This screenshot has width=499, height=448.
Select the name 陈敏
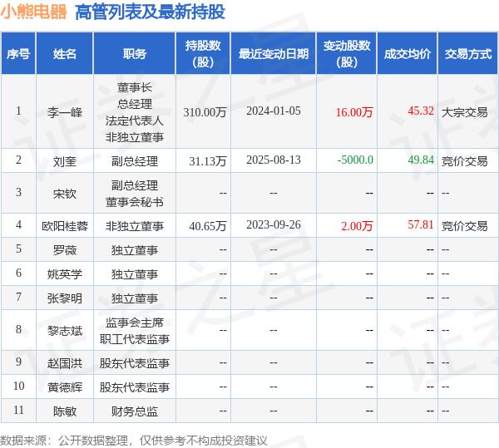(x=65, y=411)
